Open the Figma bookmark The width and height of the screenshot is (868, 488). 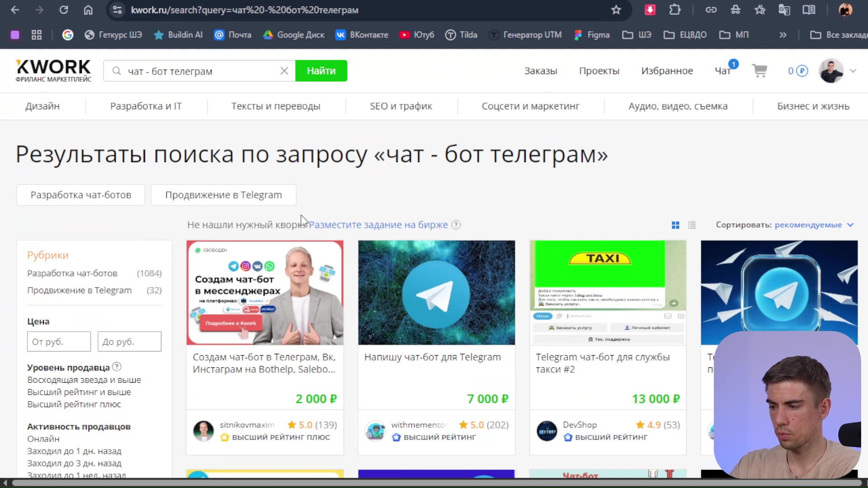(x=592, y=35)
